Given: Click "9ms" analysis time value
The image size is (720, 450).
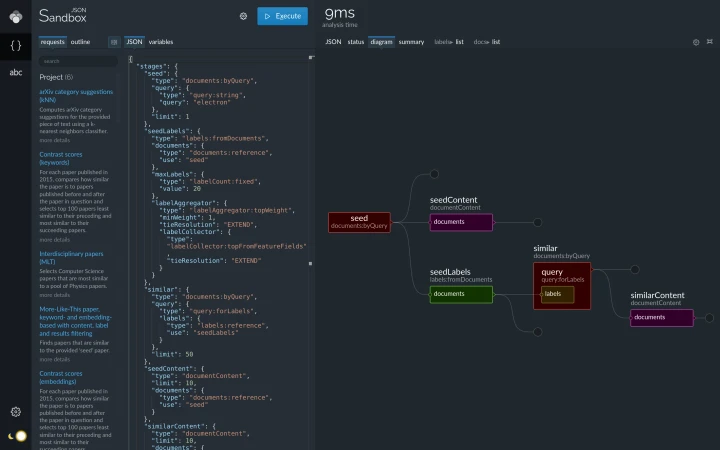Looking at the screenshot, I should pos(340,13).
